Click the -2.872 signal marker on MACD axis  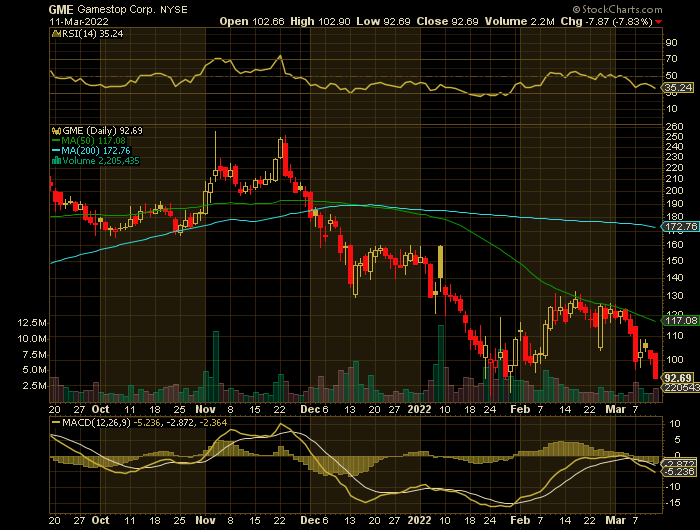coord(679,463)
